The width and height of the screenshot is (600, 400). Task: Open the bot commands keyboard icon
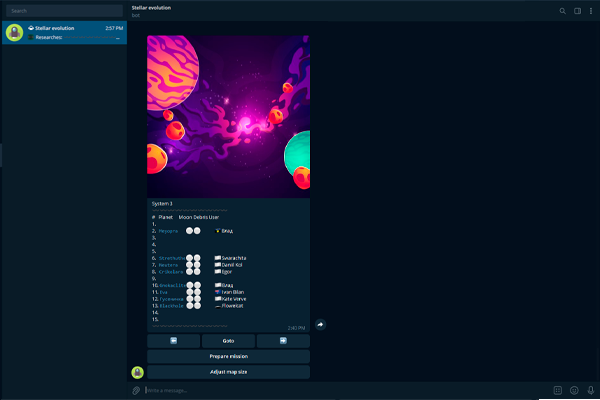(558, 390)
